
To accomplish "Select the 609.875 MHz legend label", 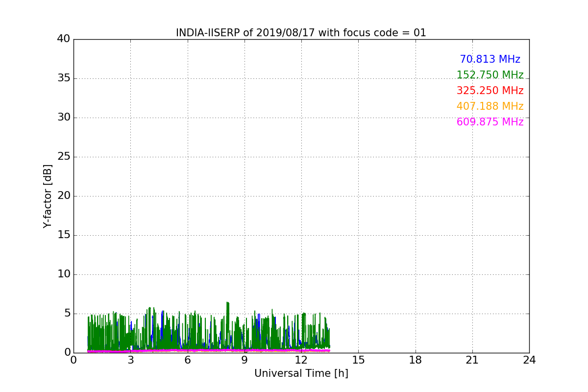I will coord(490,122).
